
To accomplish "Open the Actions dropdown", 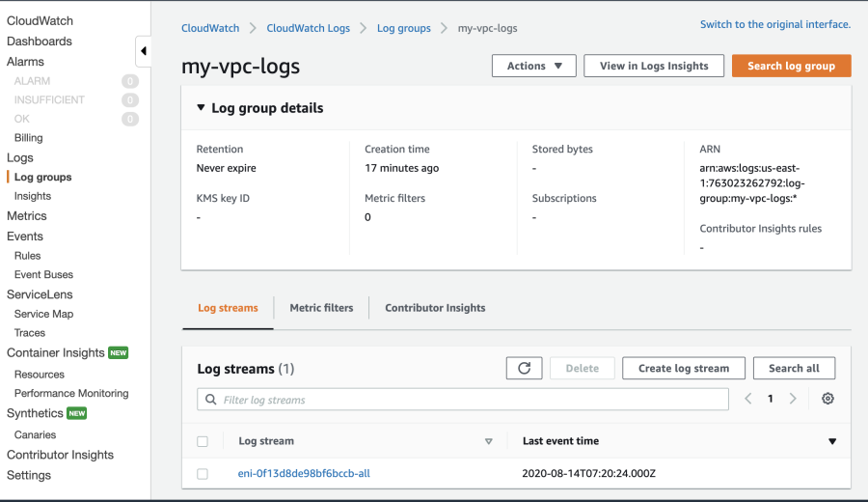I will [533, 66].
